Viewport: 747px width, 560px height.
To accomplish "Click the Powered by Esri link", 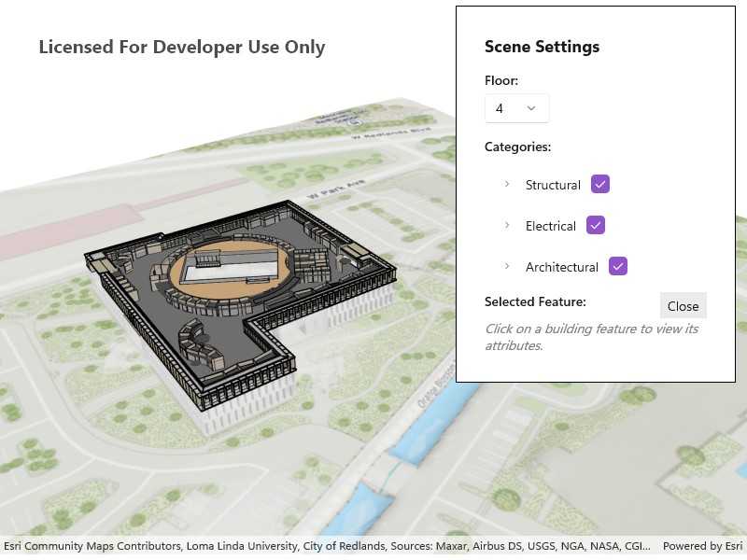I will (x=702, y=546).
